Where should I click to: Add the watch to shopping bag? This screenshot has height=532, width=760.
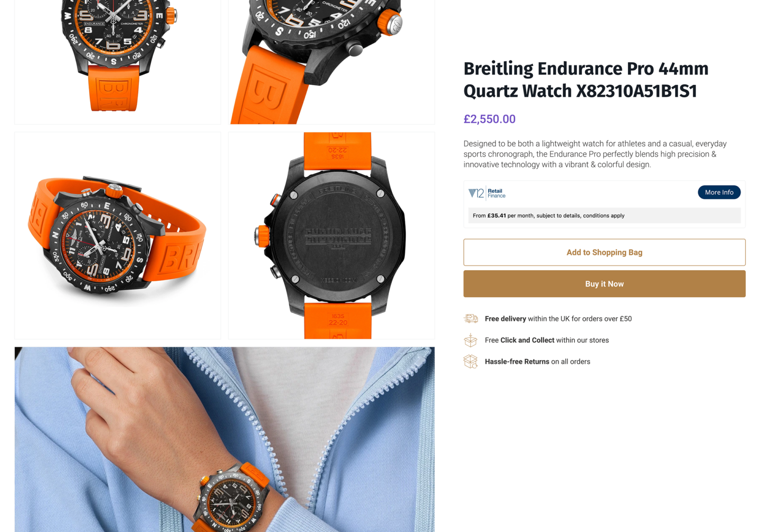pyautogui.click(x=604, y=252)
